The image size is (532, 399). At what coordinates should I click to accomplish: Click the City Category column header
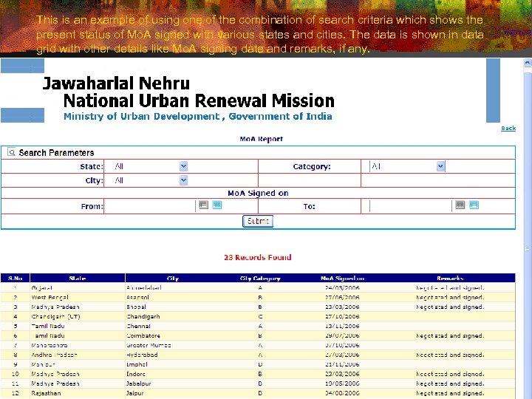(260, 279)
